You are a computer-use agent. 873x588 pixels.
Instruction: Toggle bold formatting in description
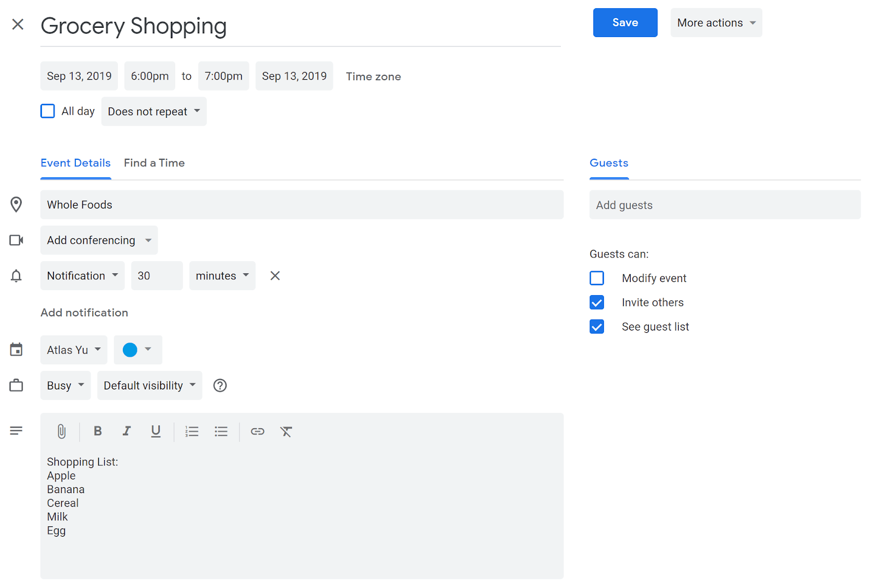(x=98, y=431)
